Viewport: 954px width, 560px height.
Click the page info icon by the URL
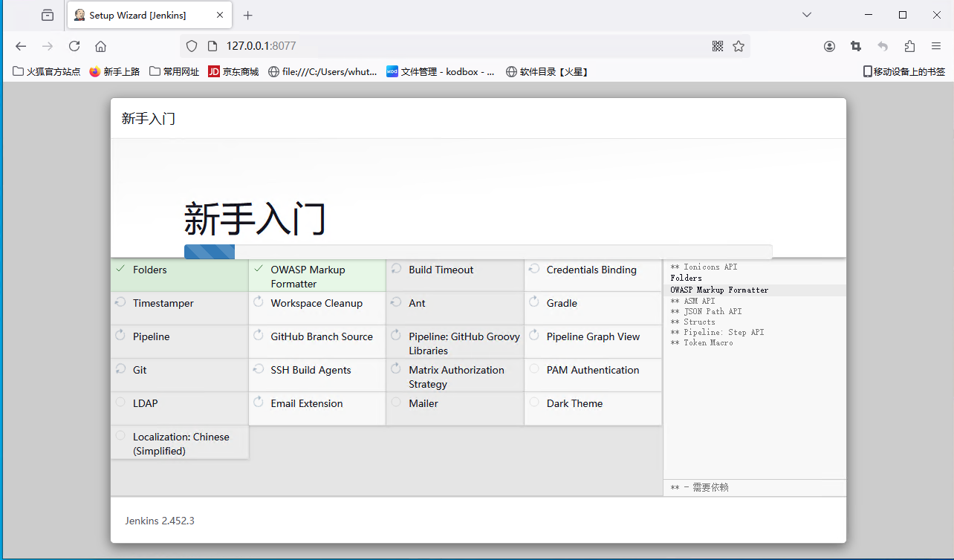click(212, 46)
